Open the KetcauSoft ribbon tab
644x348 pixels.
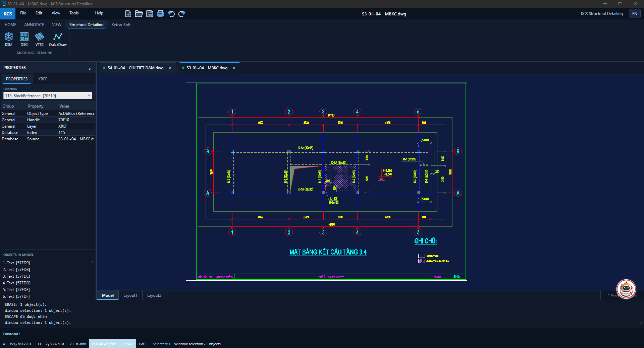121,25
